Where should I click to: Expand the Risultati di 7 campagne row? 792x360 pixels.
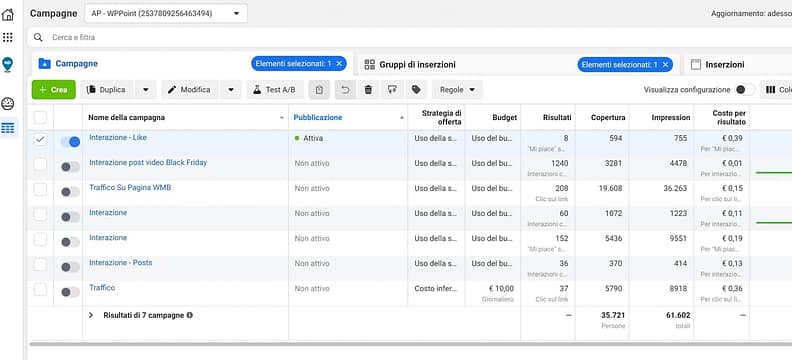click(x=91, y=315)
